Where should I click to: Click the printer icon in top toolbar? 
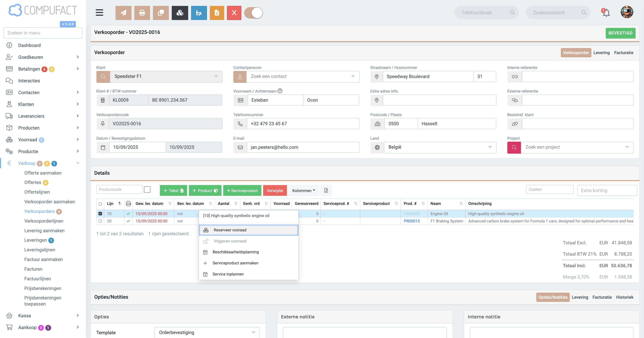click(x=142, y=13)
